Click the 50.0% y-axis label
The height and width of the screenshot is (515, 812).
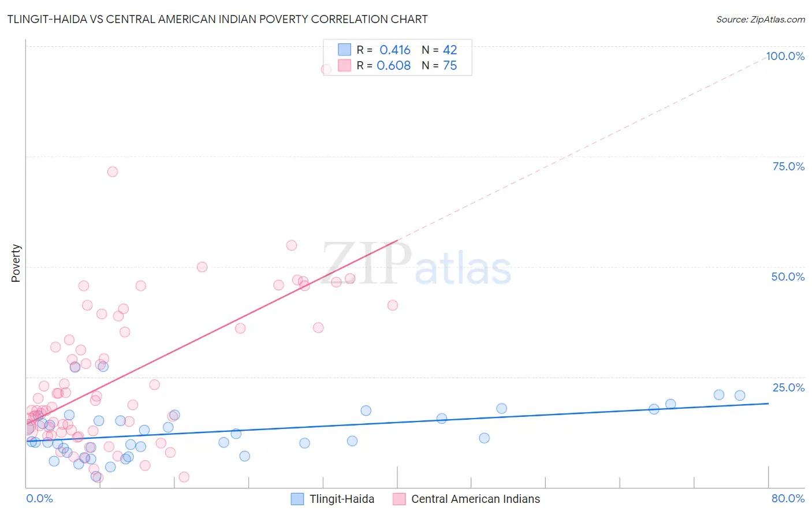tap(788, 277)
